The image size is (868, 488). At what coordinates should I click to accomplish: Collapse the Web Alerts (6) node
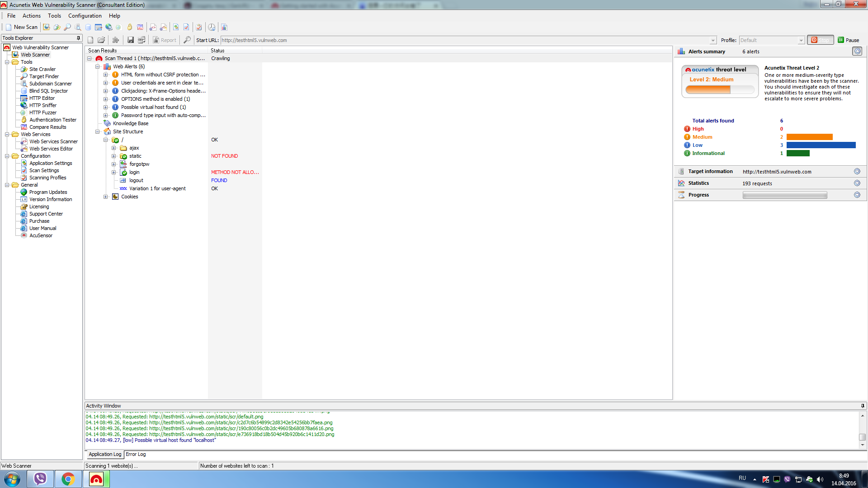click(x=98, y=66)
